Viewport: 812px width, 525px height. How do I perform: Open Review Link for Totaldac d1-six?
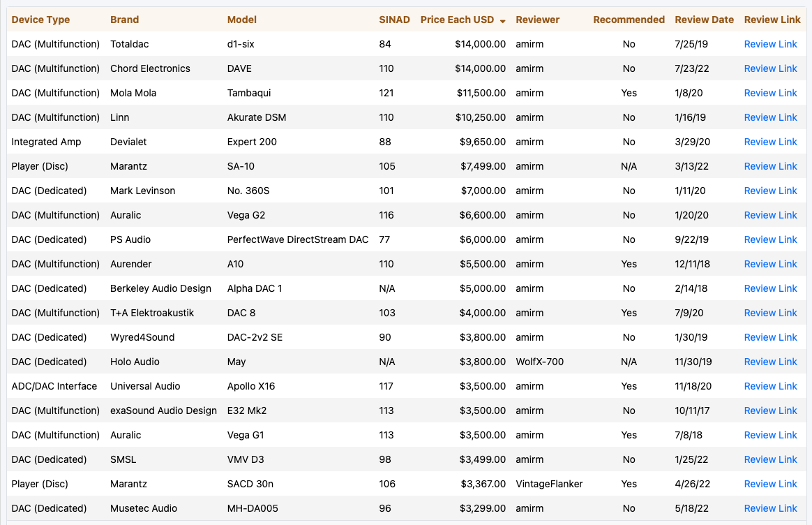click(770, 44)
